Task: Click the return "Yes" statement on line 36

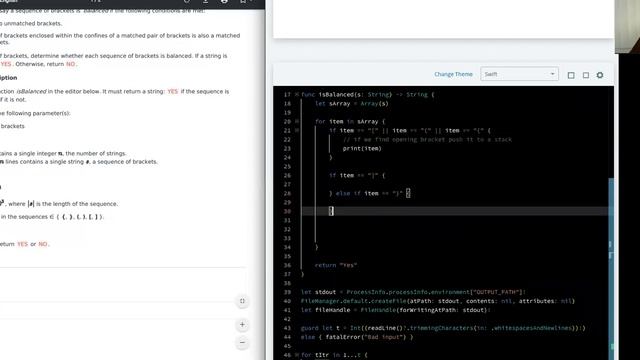Action: (x=336, y=265)
